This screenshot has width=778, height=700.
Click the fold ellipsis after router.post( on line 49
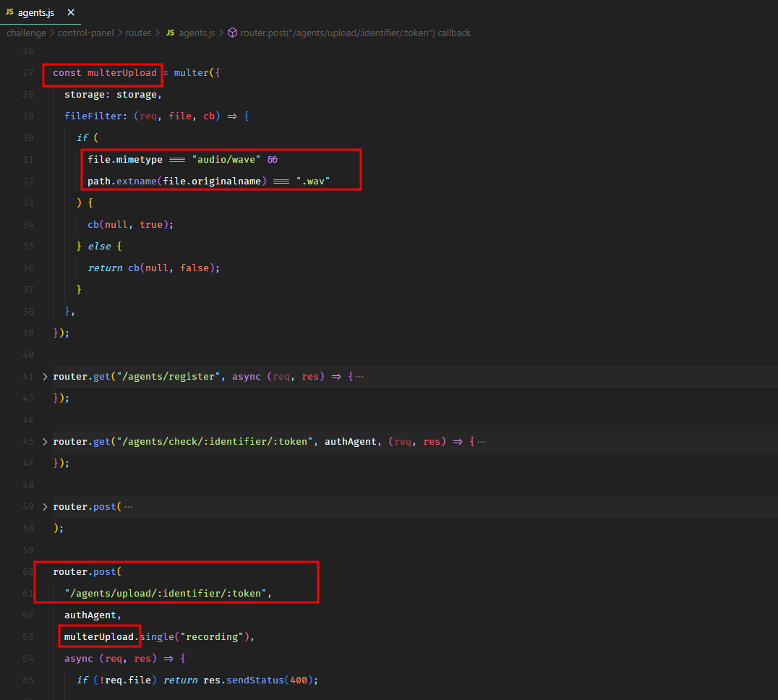point(129,507)
